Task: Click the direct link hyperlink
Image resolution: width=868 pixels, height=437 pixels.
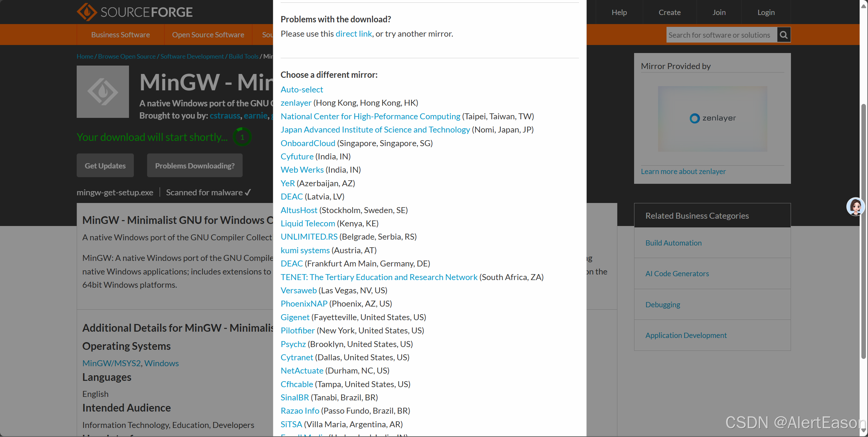Action: [353, 34]
